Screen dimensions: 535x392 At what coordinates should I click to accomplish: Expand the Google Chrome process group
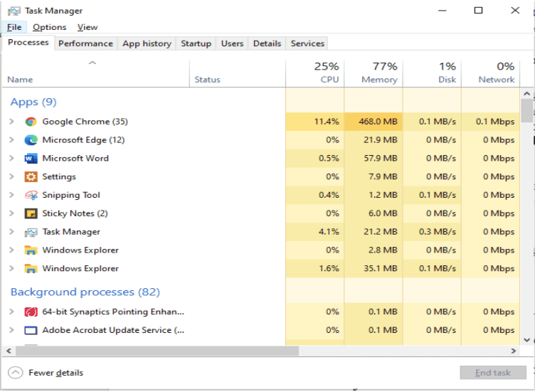[11, 122]
